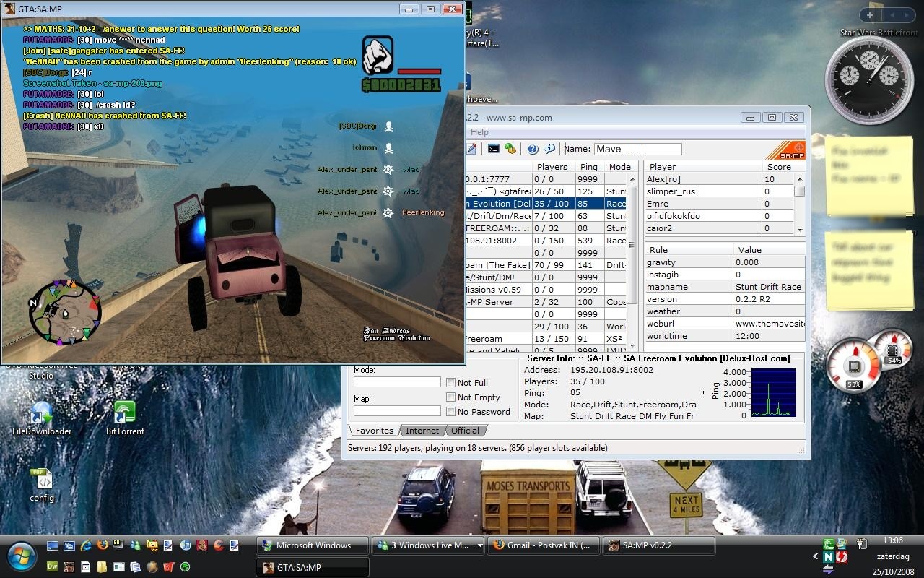Launch iTunes from quick launch
This screenshot has height=578, width=924.
pos(186,545)
